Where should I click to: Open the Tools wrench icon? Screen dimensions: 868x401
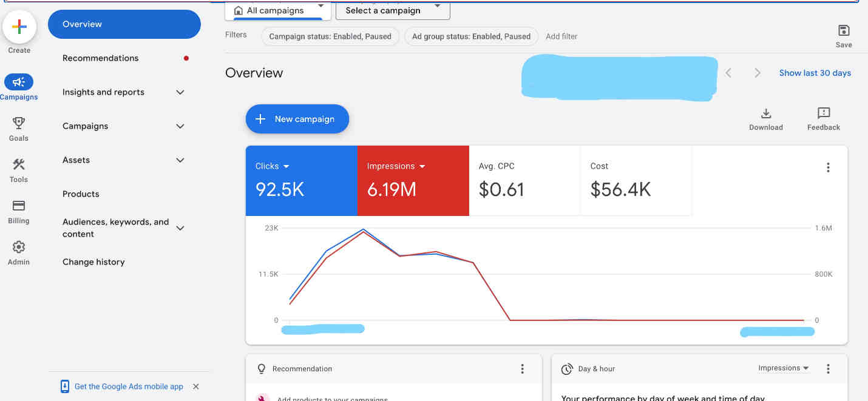point(19,164)
